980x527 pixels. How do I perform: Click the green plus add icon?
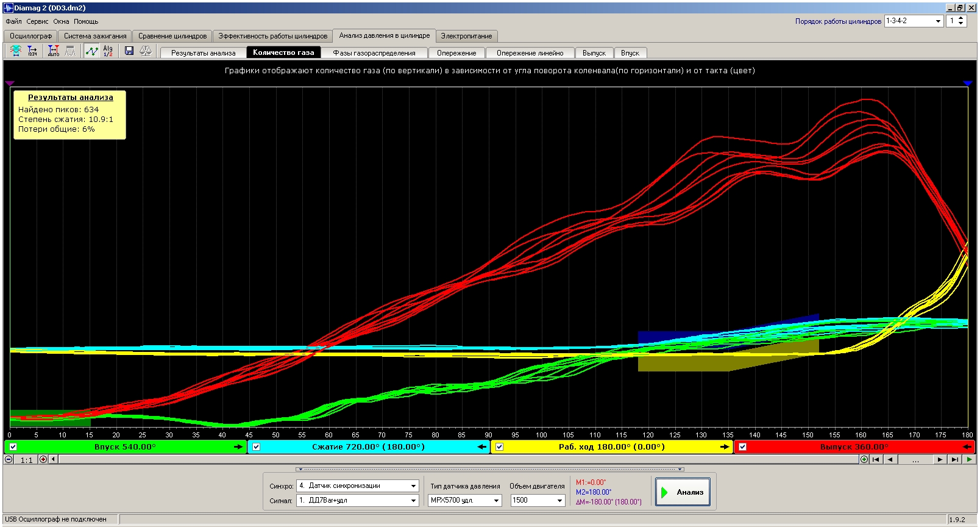click(864, 459)
